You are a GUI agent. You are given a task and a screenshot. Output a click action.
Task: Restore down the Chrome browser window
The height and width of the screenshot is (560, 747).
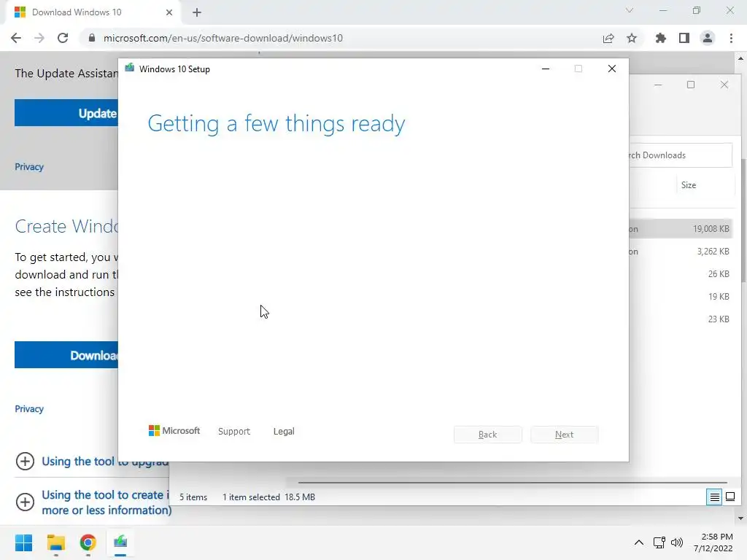697,10
